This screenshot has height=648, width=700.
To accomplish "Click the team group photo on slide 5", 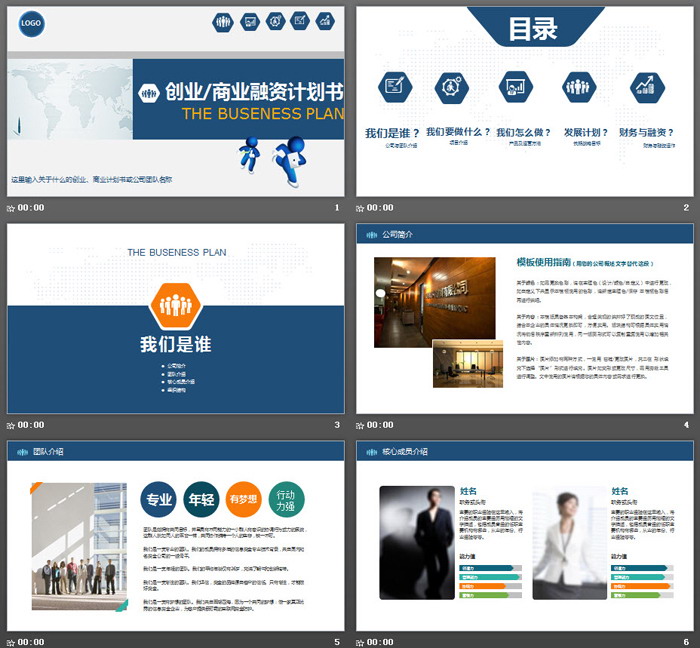I will tap(79, 546).
